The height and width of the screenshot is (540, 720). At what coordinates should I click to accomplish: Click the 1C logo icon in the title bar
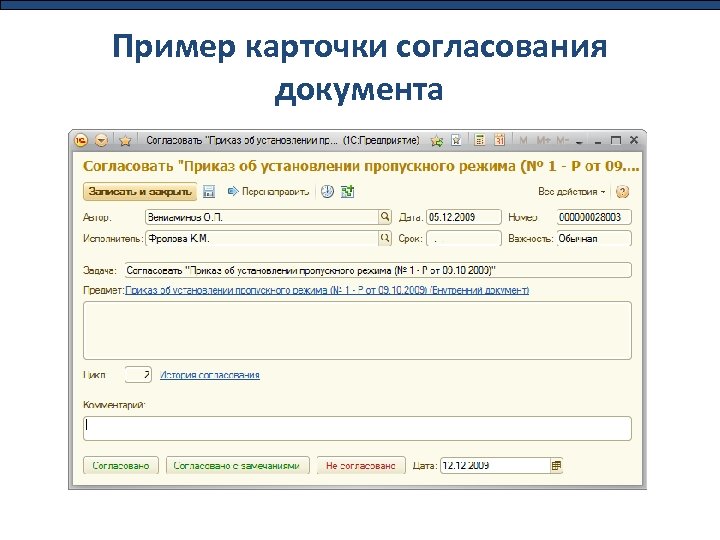pyautogui.click(x=81, y=140)
